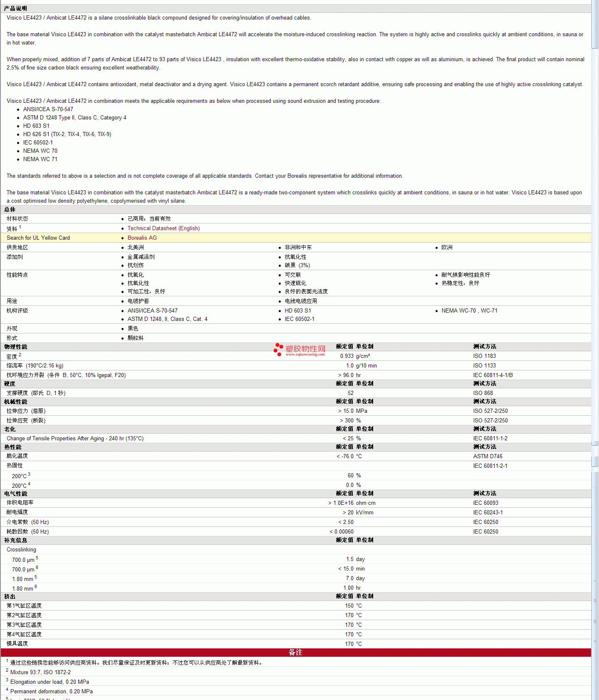Select the 可交联 feature entry
The height and width of the screenshot is (700, 599).
pyautogui.click(x=293, y=275)
